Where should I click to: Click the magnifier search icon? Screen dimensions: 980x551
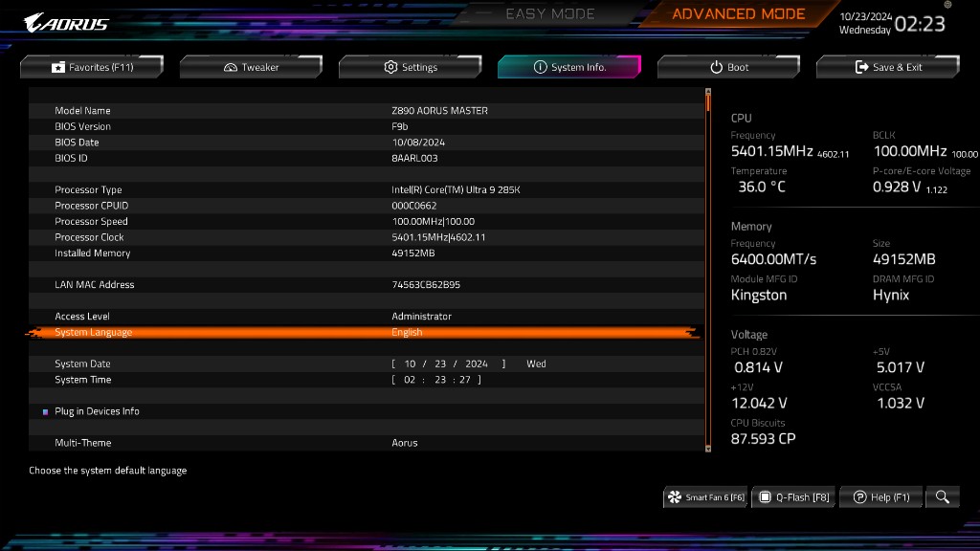click(943, 497)
